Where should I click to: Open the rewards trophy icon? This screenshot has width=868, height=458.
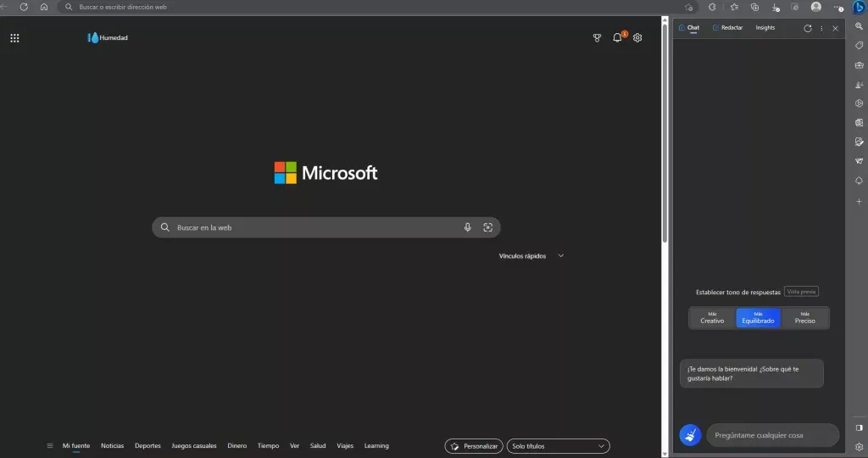pyautogui.click(x=597, y=37)
